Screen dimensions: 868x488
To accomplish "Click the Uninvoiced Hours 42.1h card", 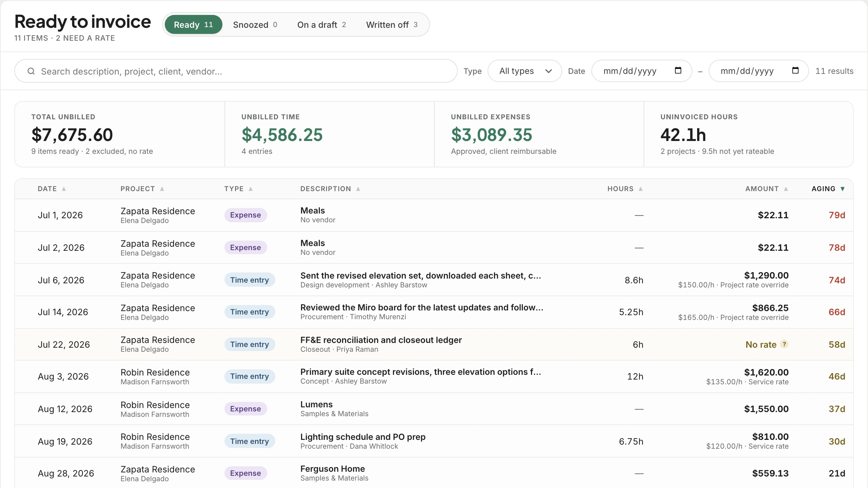I will point(748,134).
